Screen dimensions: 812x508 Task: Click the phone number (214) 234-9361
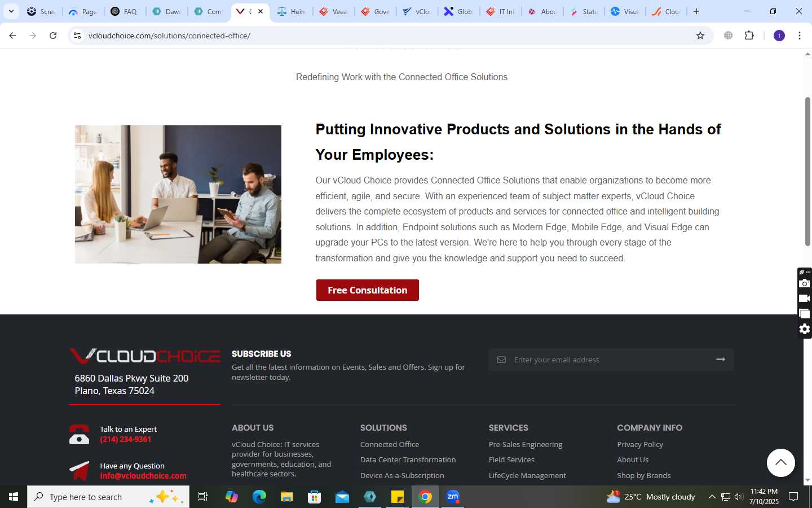coord(126,439)
